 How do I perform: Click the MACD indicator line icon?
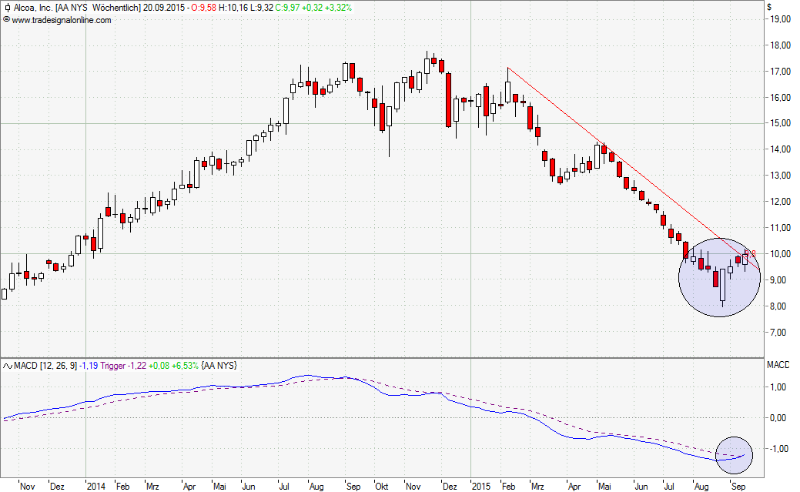[6, 366]
